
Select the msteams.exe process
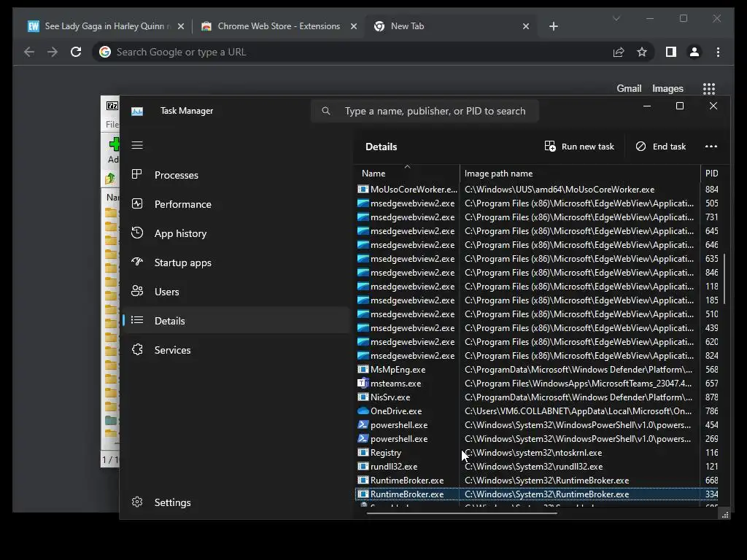point(537,384)
